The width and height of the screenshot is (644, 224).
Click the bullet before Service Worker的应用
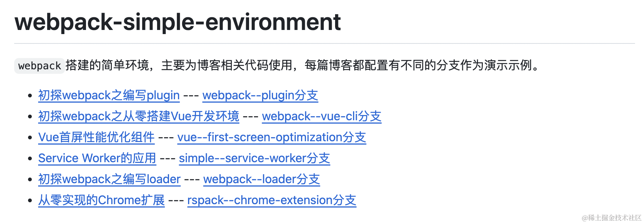[30, 159]
